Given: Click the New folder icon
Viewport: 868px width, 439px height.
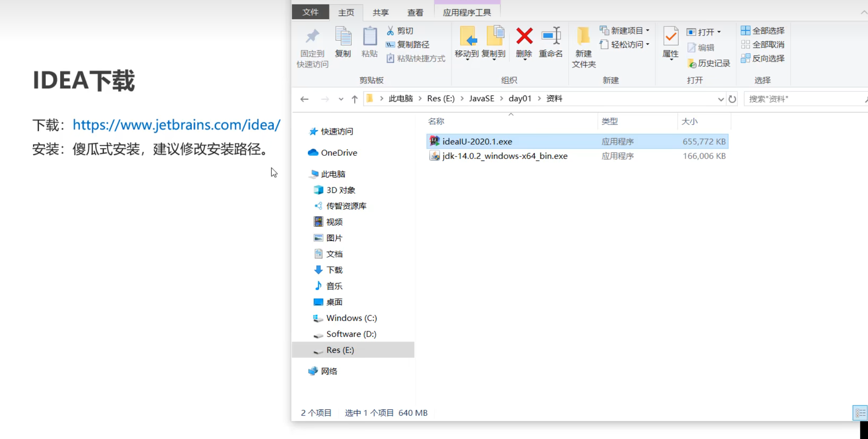Looking at the screenshot, I should [x=583, y=36].
